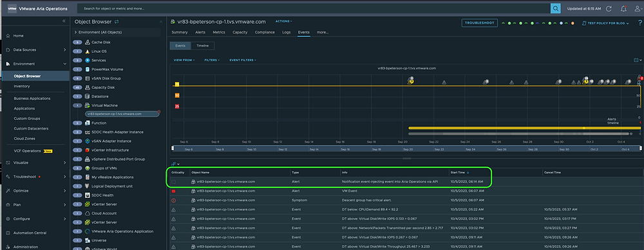Open the VIEW FROM dropdown
644x250 pixels.
pyautogui.click(x=184, y=60)
